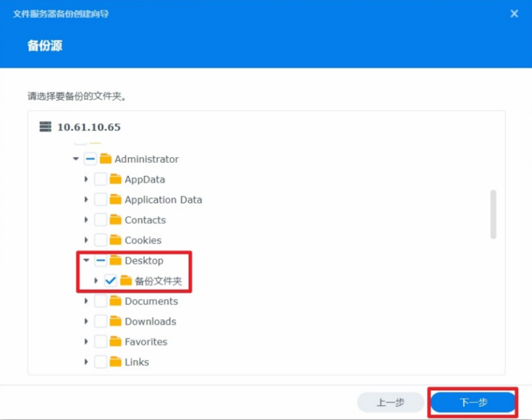This screenshot has height=420, width=532.
Task: Click the Favorites folder icon
Action: click(115, 342)
